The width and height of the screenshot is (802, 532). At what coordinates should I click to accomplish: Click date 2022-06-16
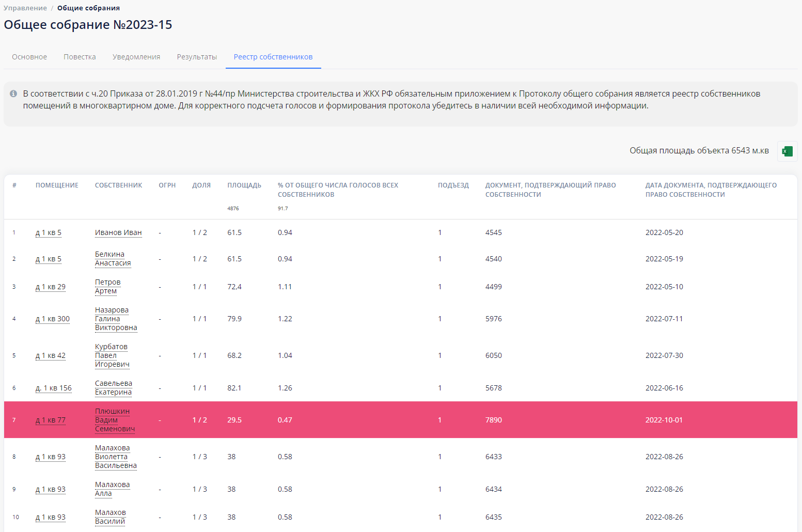(664, 388)
